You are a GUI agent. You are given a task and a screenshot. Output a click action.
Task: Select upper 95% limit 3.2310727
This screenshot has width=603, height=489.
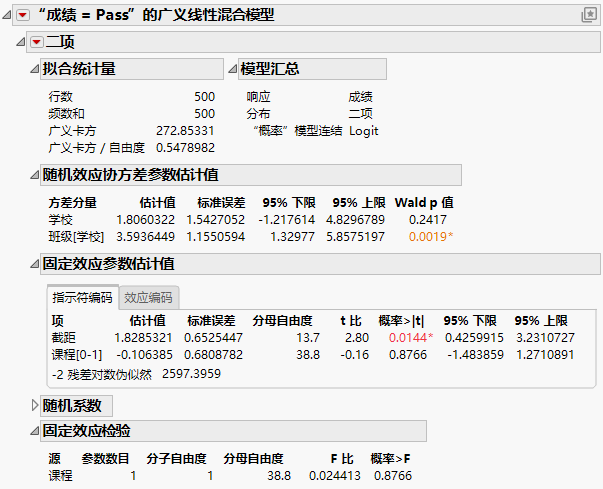pos(545,338)
